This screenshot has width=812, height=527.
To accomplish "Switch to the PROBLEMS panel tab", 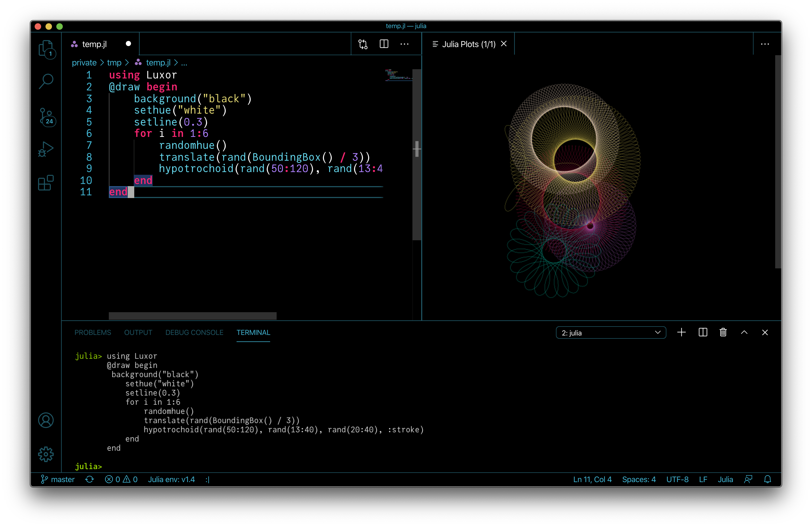I will [93, 332].
